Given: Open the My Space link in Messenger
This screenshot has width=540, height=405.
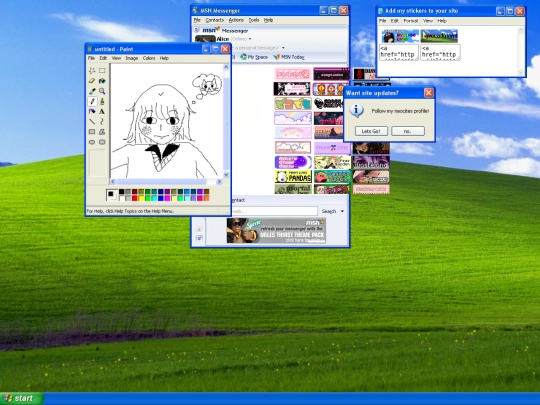Looking at the screenshot, I should click(x=254, y=57).
